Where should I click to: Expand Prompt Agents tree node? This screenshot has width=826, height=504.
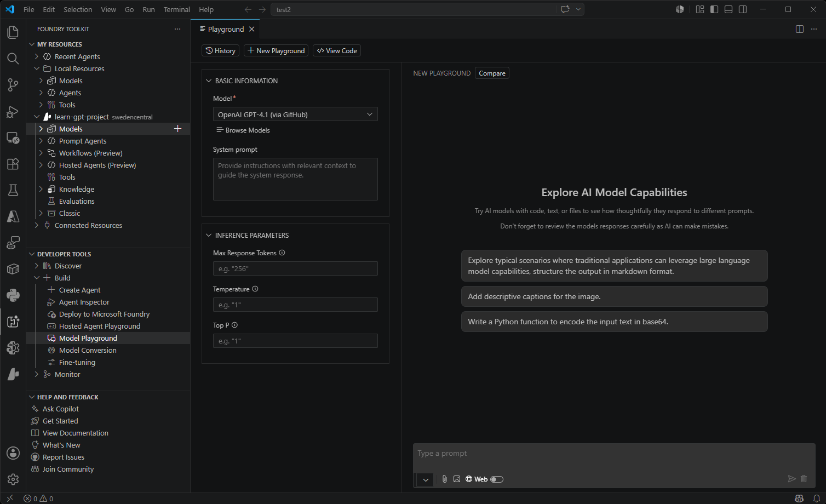click(x=41, y=141)
